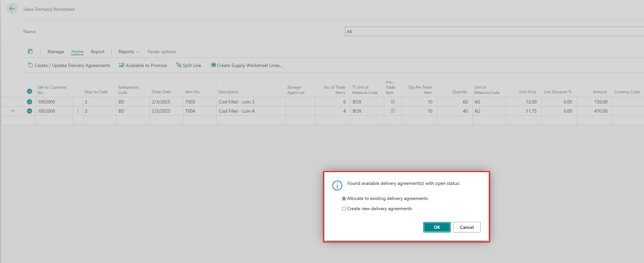644x263 pixels.
Task: Open row options three-dot menu for T004
Action: [78, 111]
